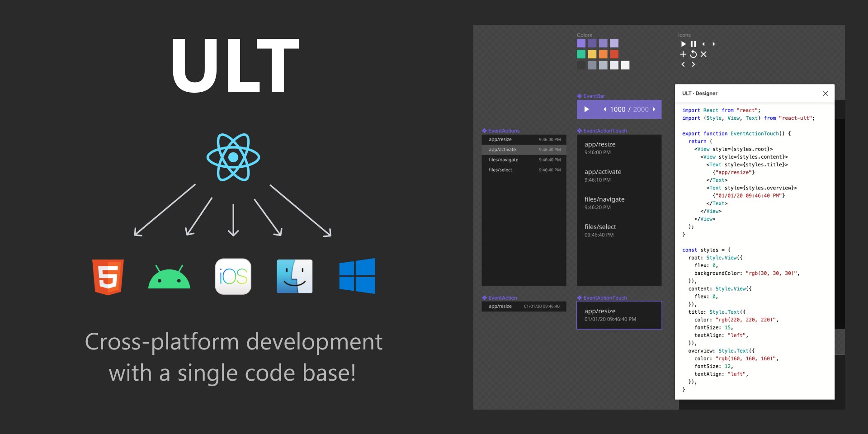Click the iOS logo tile
Viewport: 868px width, 434px height.
coord(233,277)
